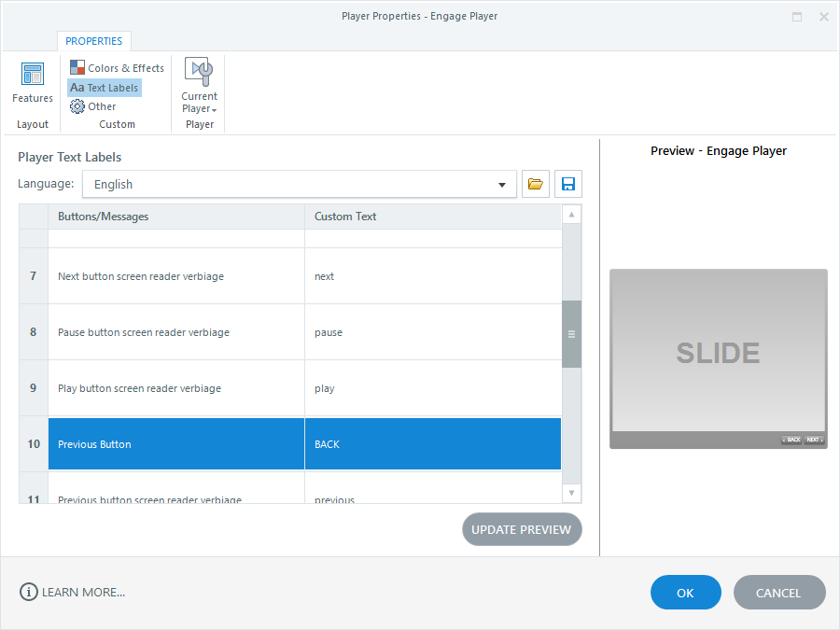This screenshot has width=840, height=630.
Task: Close the Player Properties window
Action: click(824, 17)
